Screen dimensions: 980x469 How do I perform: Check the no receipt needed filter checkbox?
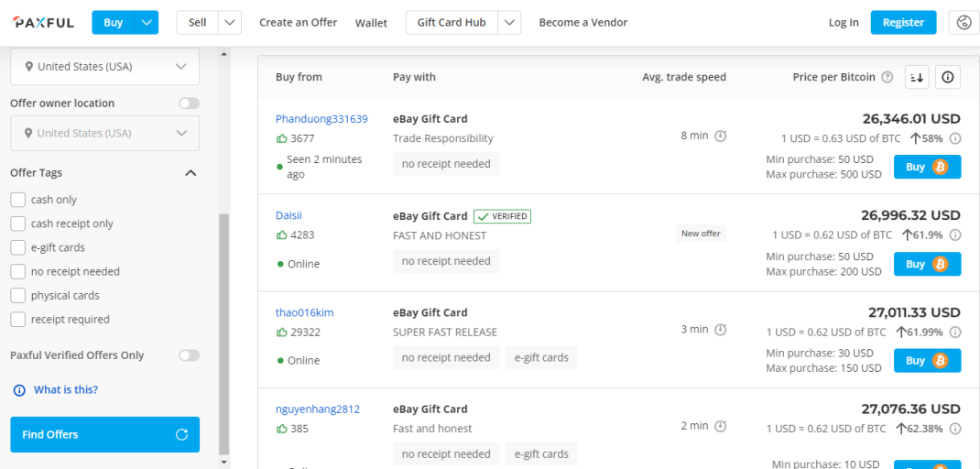(x=18, y=271)
